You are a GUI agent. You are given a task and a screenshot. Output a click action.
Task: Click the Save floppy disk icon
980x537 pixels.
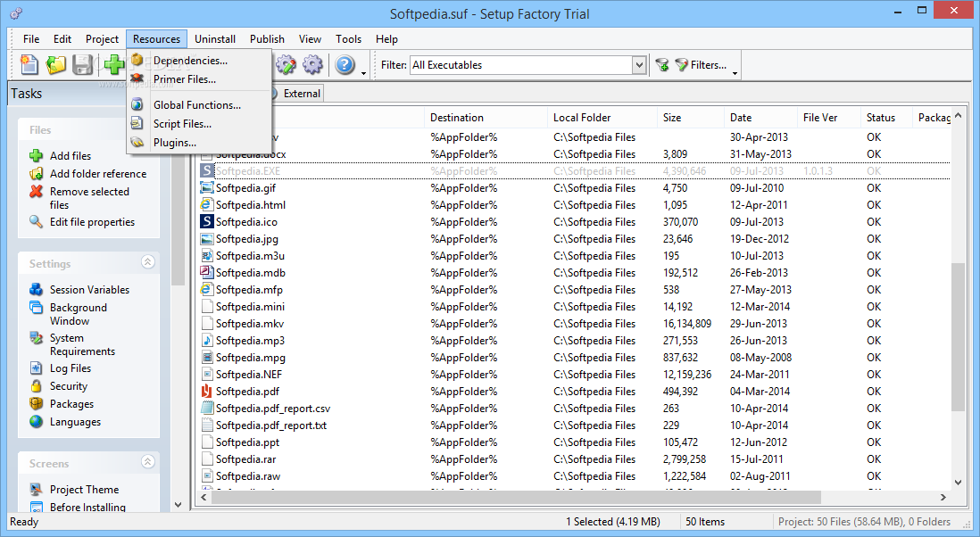82,64
